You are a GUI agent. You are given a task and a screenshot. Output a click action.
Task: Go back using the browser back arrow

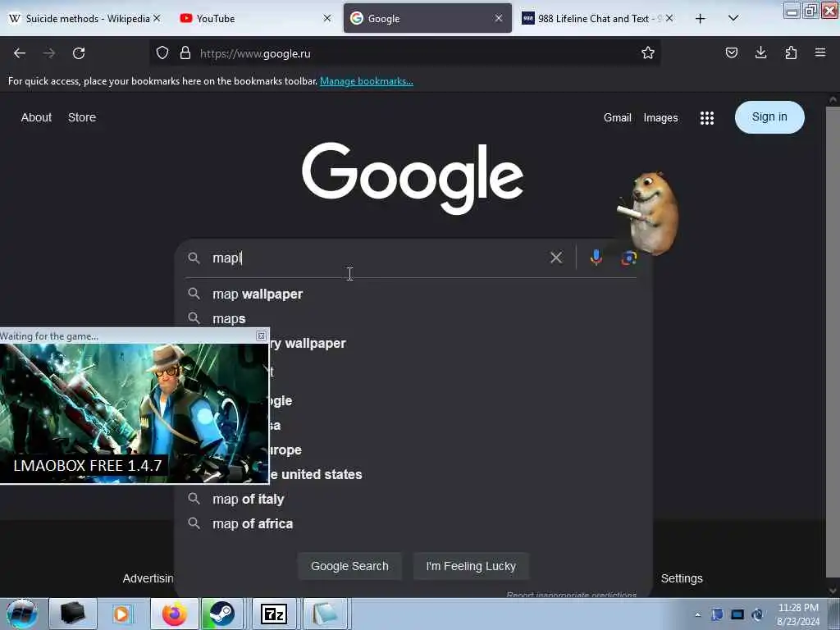20,53
